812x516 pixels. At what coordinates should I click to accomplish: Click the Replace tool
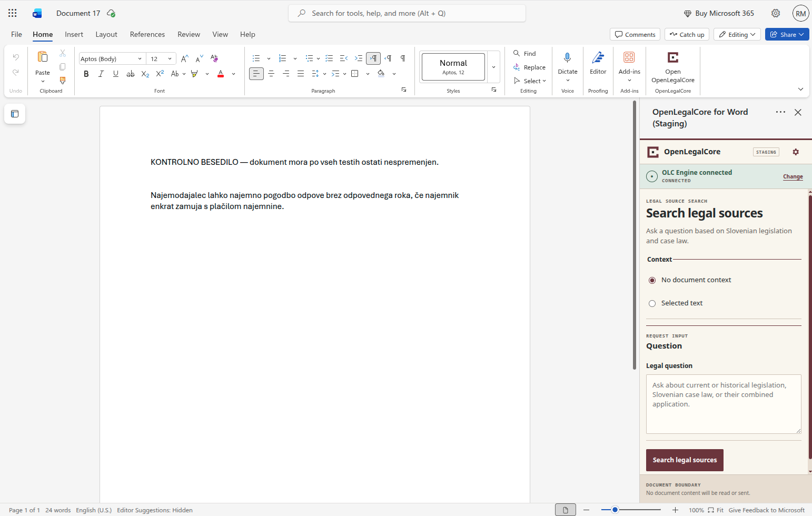[529, 67]
